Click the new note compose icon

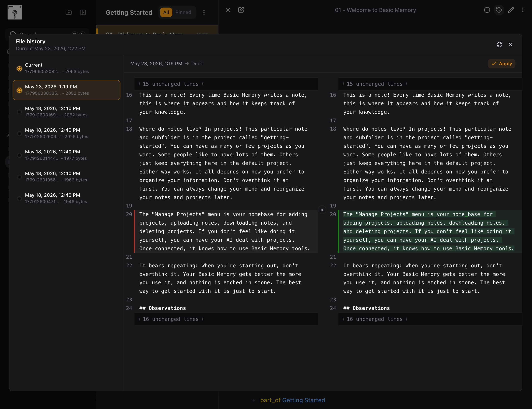click(241, 10)
